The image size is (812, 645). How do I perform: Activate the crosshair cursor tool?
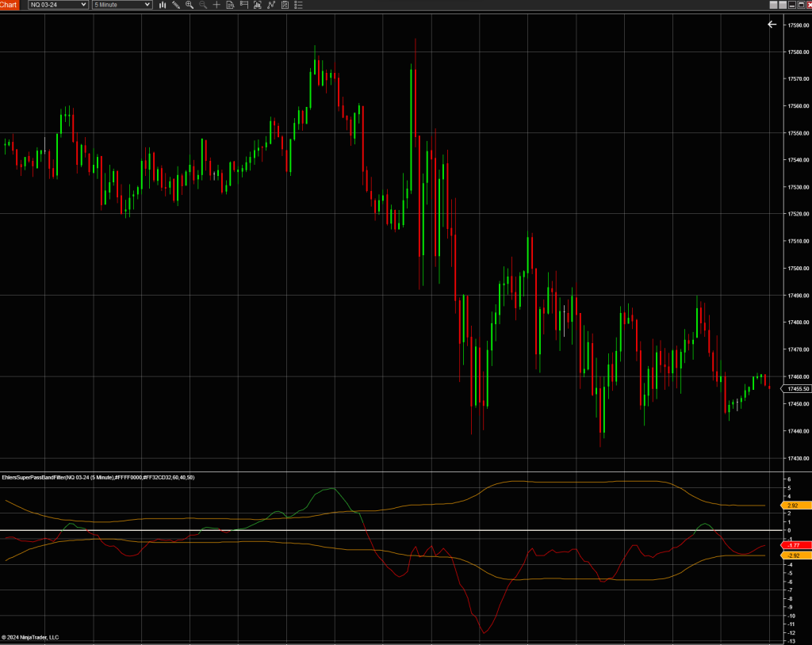(x=216, y=5)
